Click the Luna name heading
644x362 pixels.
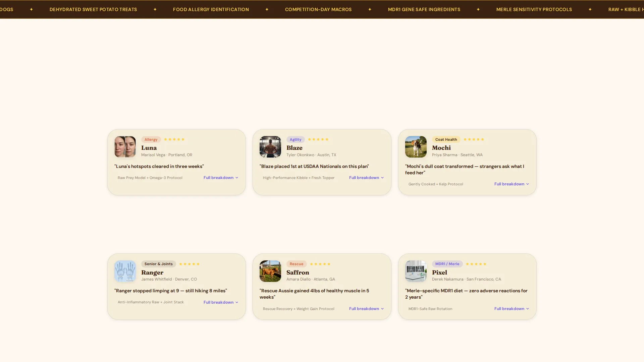[x=149, y=148]
